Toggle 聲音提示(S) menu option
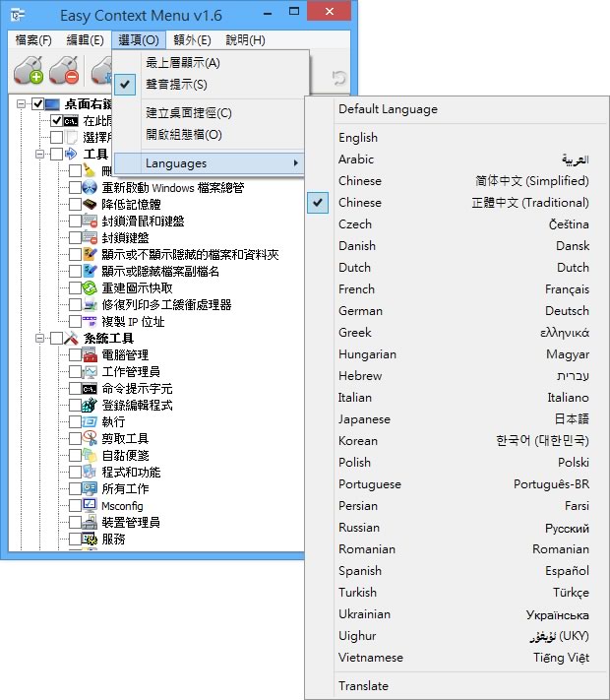Viewport: 610px width, 700px height. (x=209, y=85)
